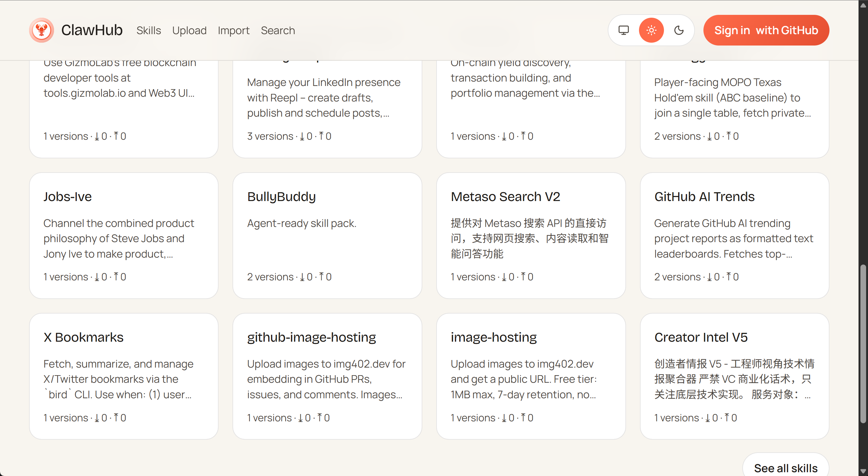
Task: Click Creator Intel V5 '1 versions' stats
Action: (x=696, y=418)
